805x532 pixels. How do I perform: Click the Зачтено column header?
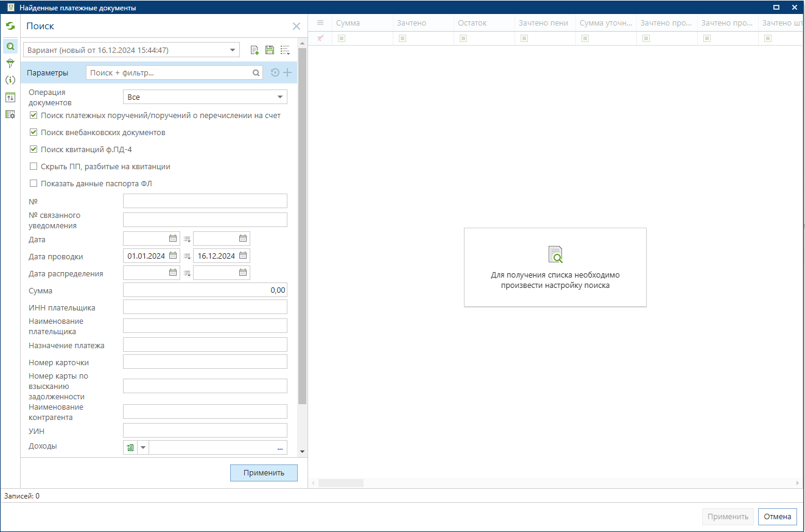[x=423, y=23]
